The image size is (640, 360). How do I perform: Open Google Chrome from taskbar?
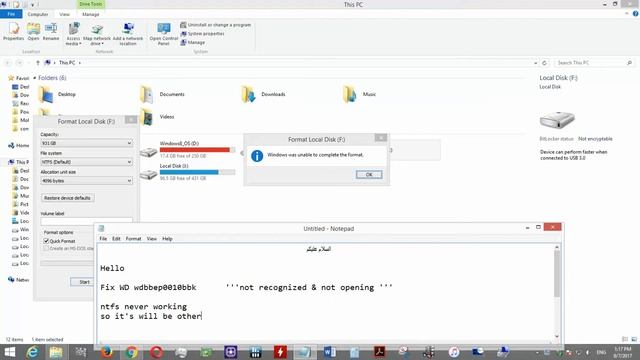[x=131, y=352]
